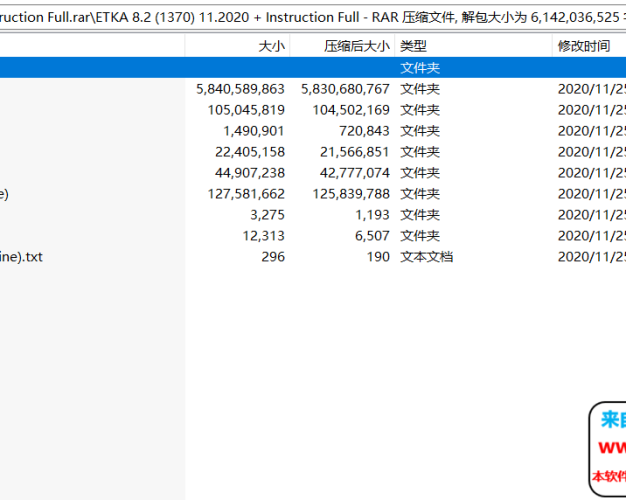Click the archive path text in address bar
The width and height of the screenshot is (626, 500).
tap(313, 18)
